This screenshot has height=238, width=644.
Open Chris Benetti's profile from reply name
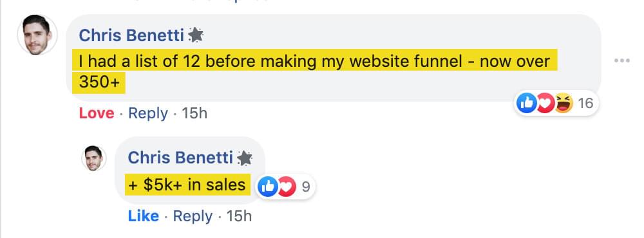point(180,158)
